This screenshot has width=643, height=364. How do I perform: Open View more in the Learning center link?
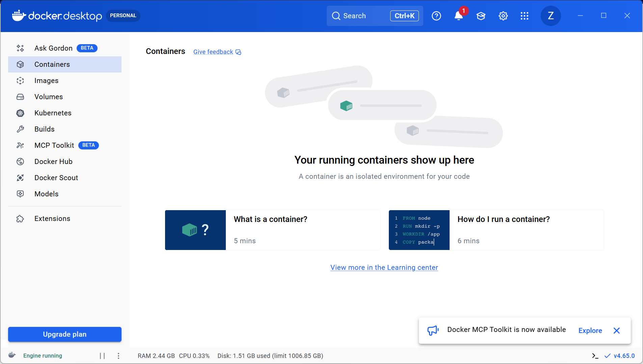coord(384,268)
